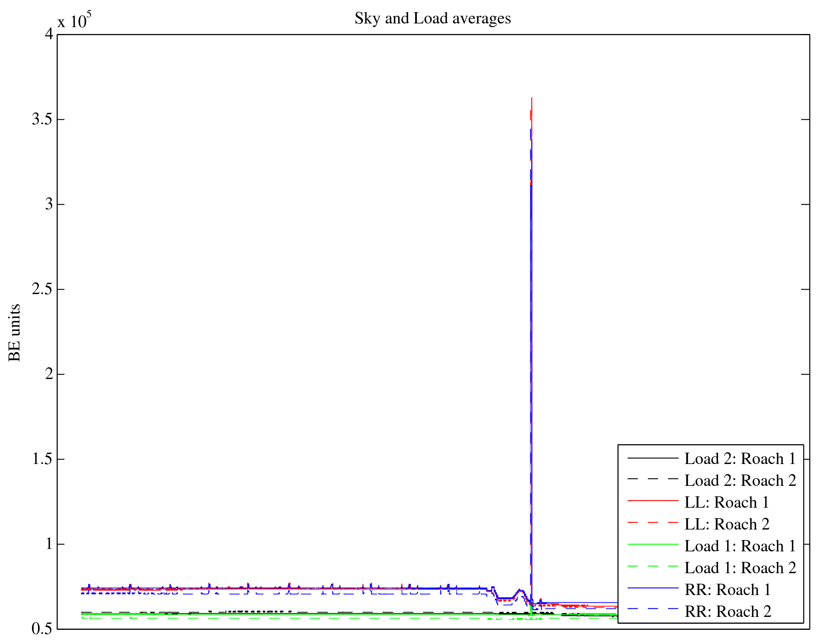Click the y-axis tick label '0.5'
The image size is (821, 644).
point(42,629)
